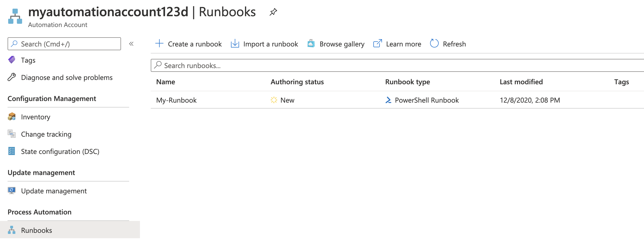Click the magnifier icon in Search runbooks field

[158, 65]
